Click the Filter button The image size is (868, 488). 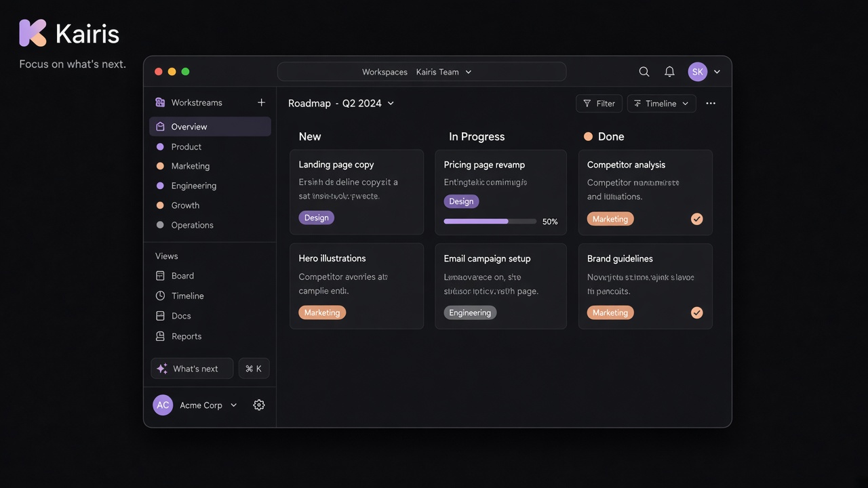click(x=599, y=103)
